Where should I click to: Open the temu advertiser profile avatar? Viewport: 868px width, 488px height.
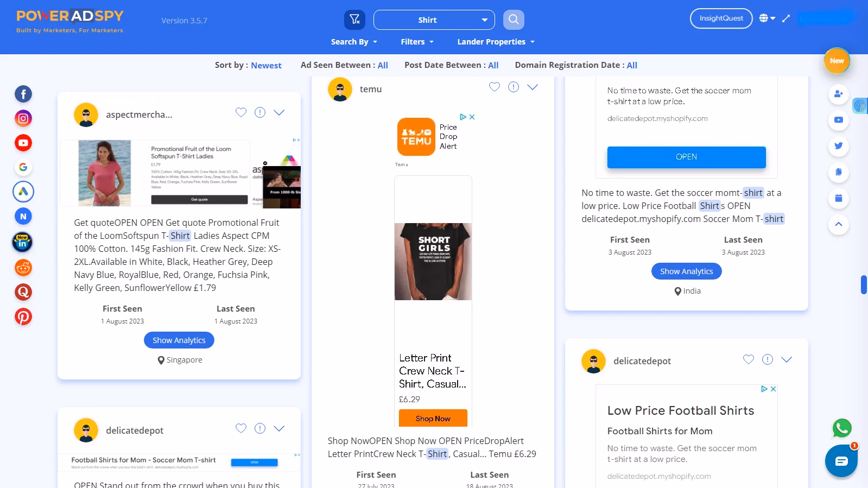(x=340, y=89)
